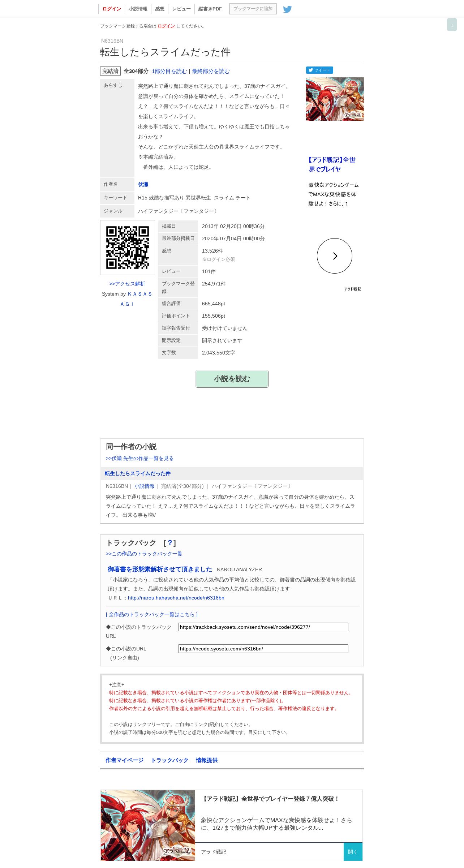Open 小説情報 in the top menu
The image size is (464, 868).
138,9
